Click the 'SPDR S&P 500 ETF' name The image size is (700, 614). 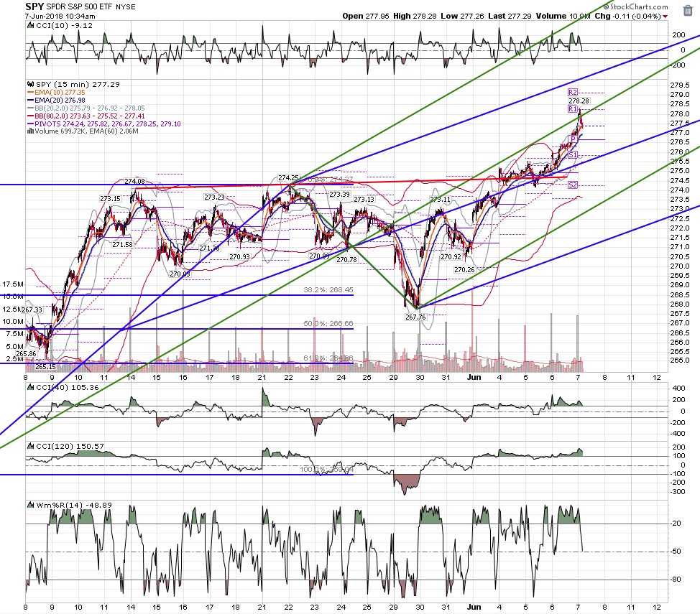pyautogui.click(x=80, y=6)
